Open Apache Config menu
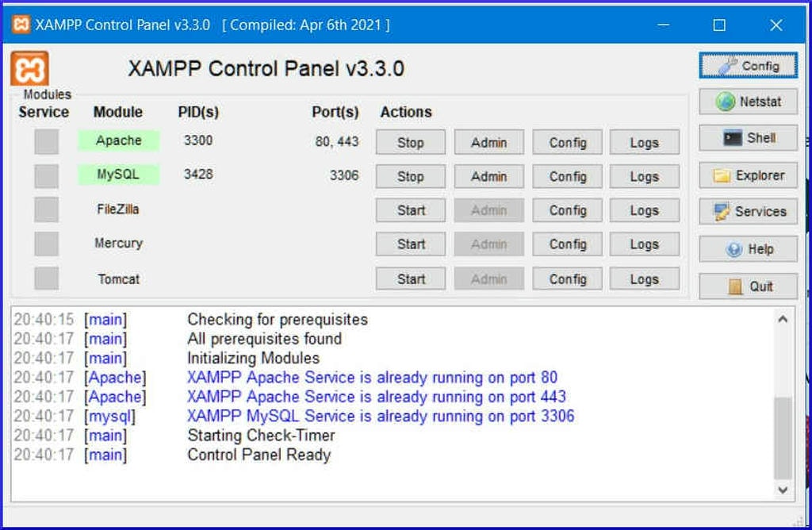Screen dimensions: 812x530 [568, 142]
